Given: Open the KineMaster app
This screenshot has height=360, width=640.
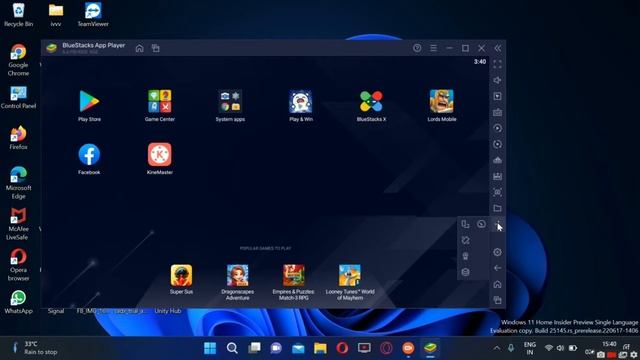Looking at the screenshot, I should tap(160, 155).
